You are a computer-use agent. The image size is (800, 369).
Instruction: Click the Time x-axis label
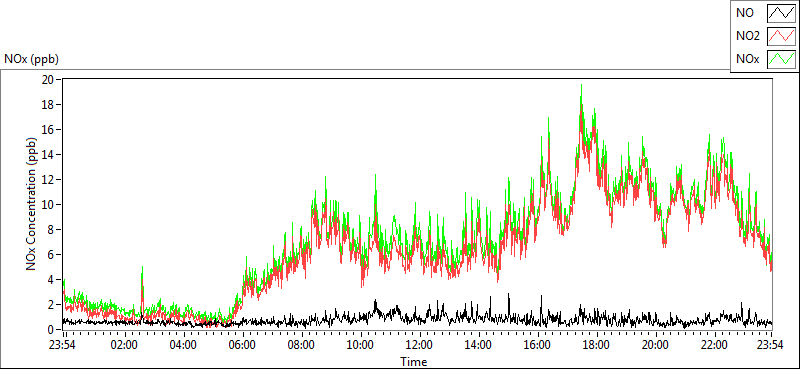[414, 362]
